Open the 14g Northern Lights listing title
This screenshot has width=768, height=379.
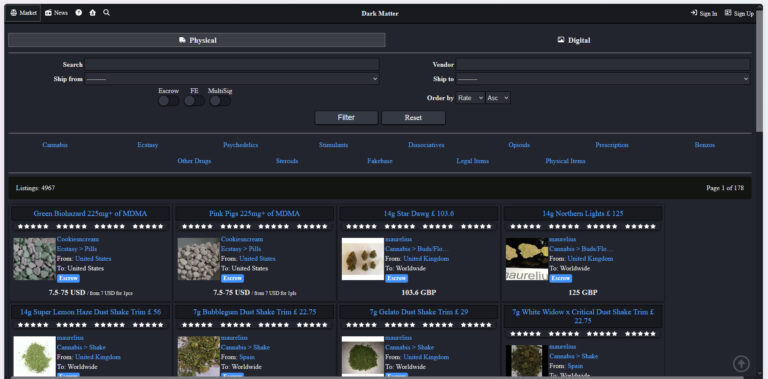(x=583, y=214)
